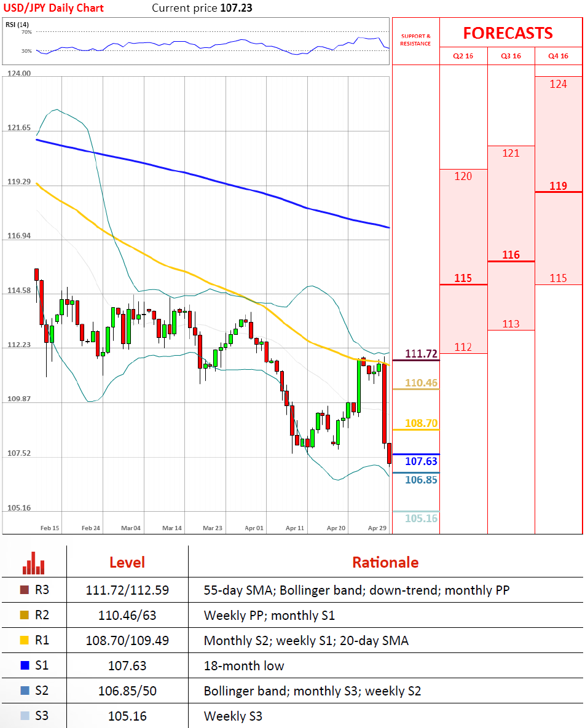This screenshot has height=728, width=585.
Task: Select the Q4 16 forecast column header
Action: pos(558,56)
